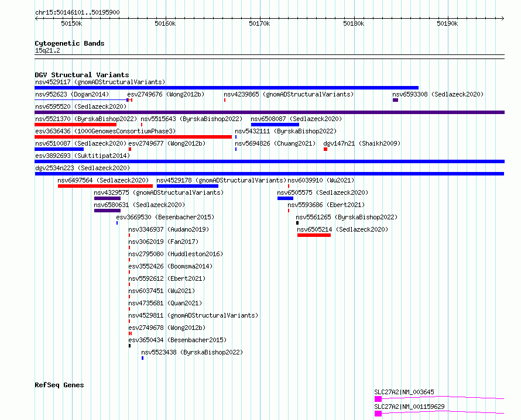Open nsv6497564 (Sedlazeck2020) label

(x=104, y=180)
